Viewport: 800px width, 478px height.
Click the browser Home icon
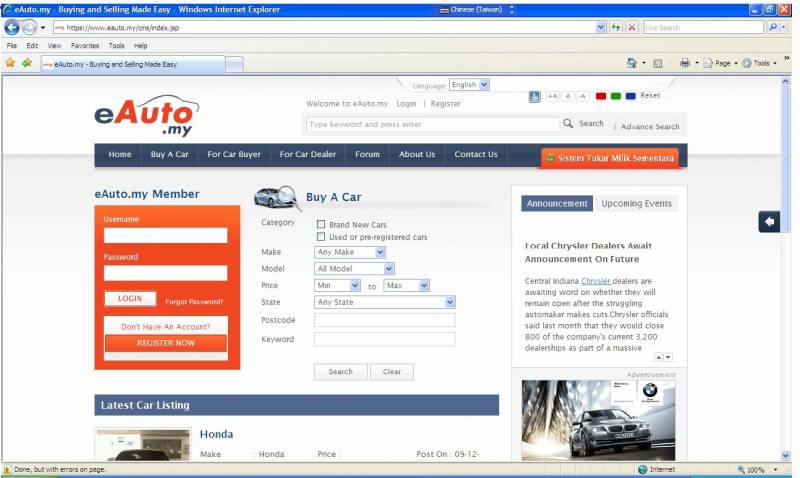click(x=632, y=63)
